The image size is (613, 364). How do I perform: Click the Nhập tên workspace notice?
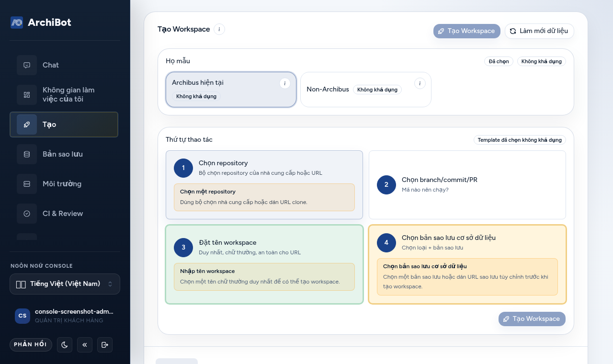click(264, 277)
